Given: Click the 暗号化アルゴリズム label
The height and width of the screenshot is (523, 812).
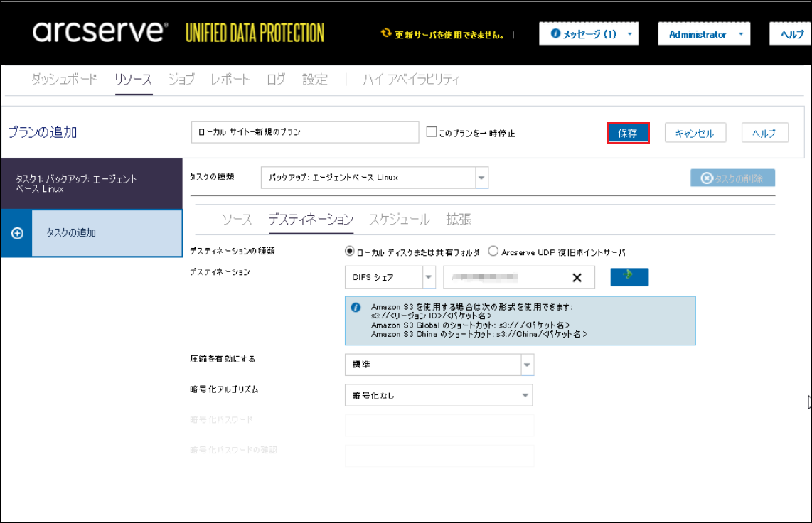Looking at the screenshot, I should click(x=224, y=389).
